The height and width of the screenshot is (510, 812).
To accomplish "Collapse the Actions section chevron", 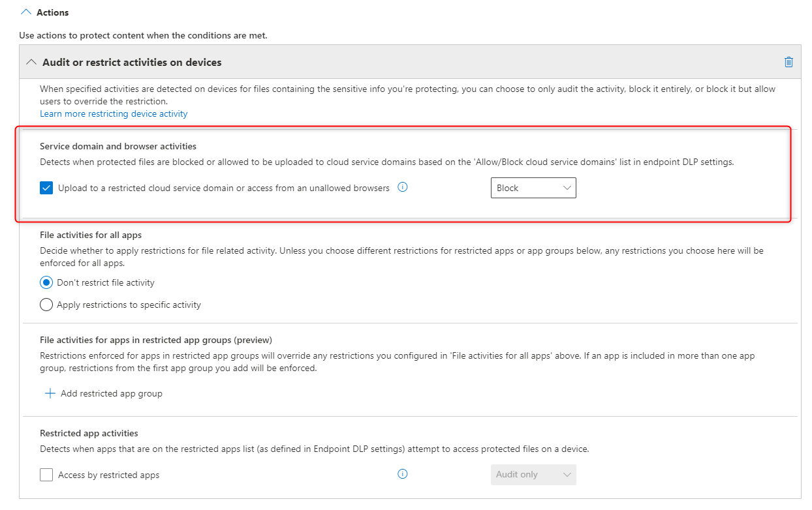I will (x=27, y=12).
